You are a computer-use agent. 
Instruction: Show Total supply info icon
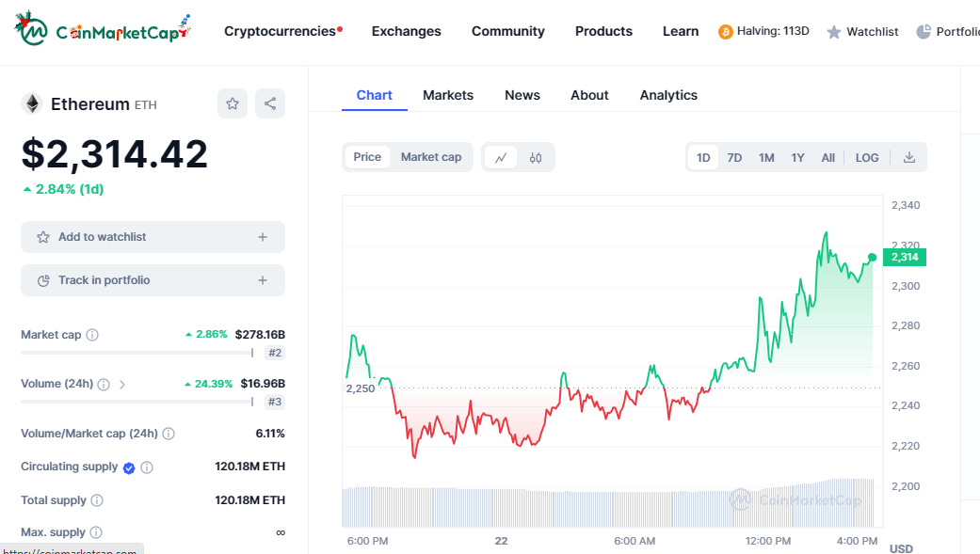[97, 500]
